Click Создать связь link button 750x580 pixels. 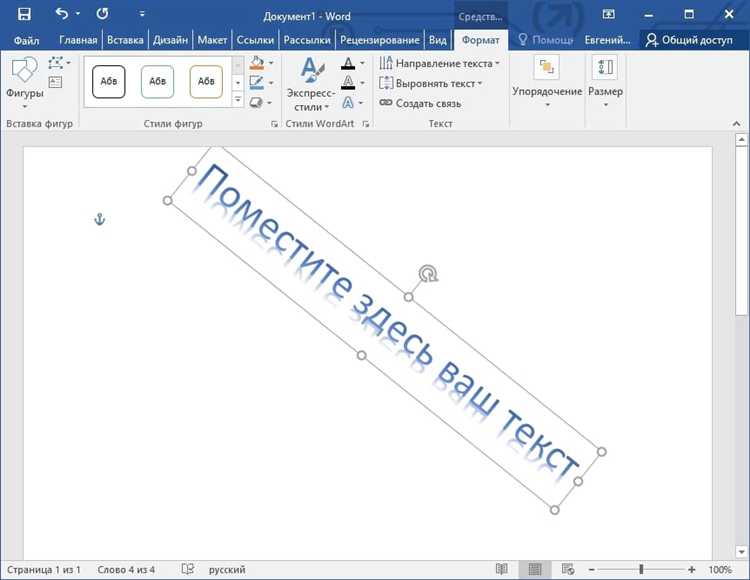pyautogui.click(x=420, y=103)
